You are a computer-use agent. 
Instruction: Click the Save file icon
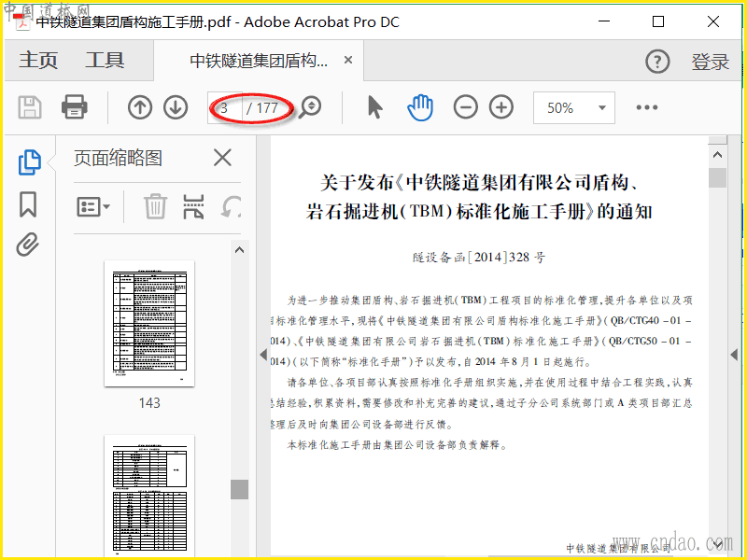[30, 107]
